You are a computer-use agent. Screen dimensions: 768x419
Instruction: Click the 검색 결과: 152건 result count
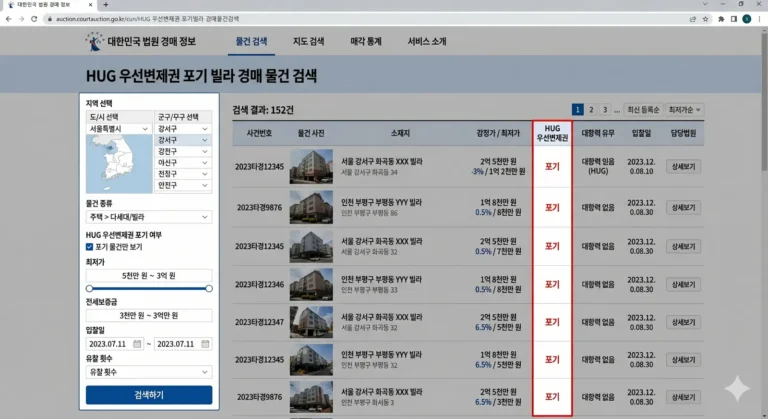point(263,110)
